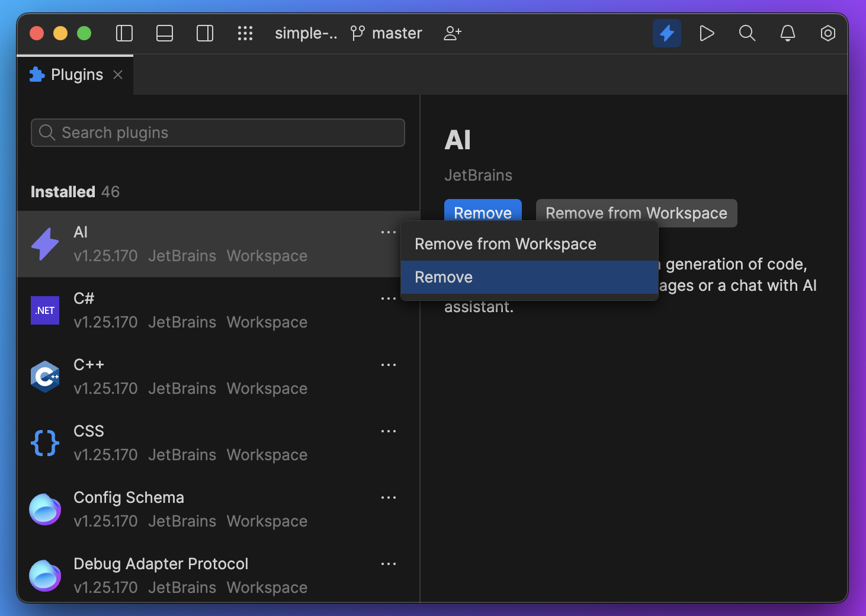Close the Plugins tab
Screen dimensions: 866x616
click(x=118, y=75)
